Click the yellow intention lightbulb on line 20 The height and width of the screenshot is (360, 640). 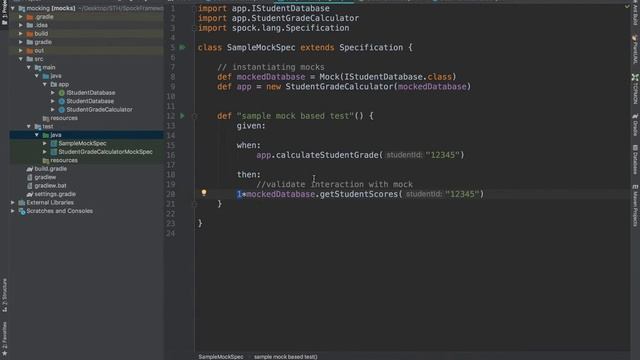[x=204, y=193]
